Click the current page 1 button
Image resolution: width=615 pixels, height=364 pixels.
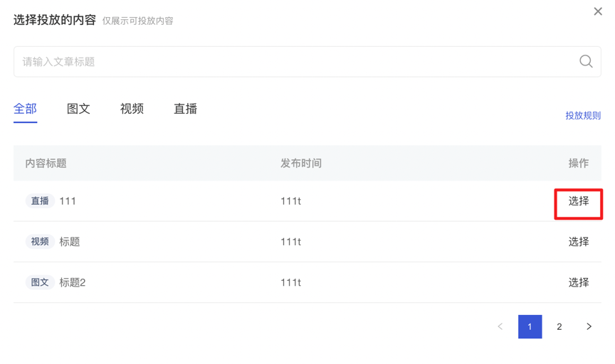(530, 326)
